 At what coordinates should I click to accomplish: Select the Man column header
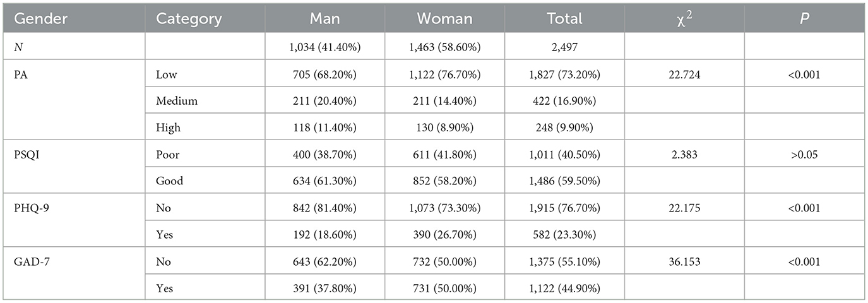point(324,19)
